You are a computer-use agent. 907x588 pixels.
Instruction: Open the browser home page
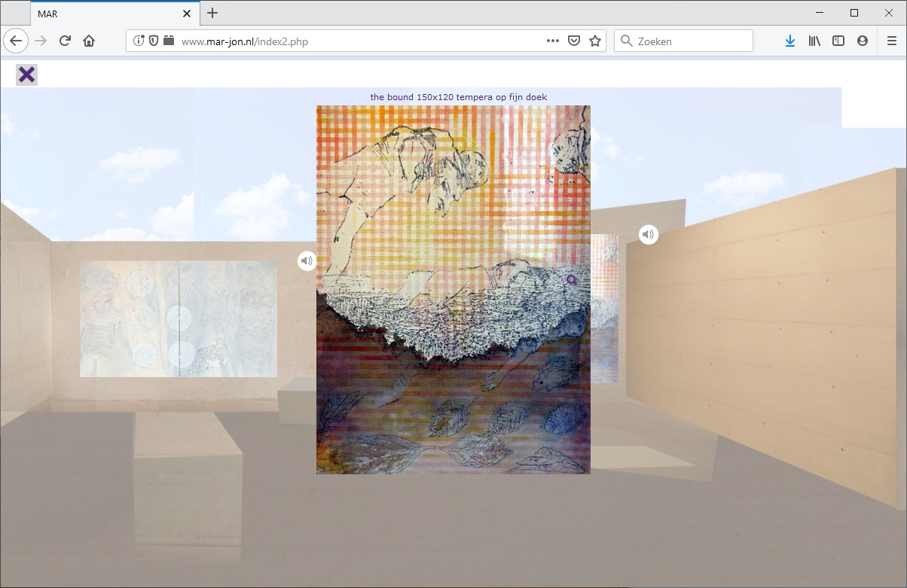(89, 41)
